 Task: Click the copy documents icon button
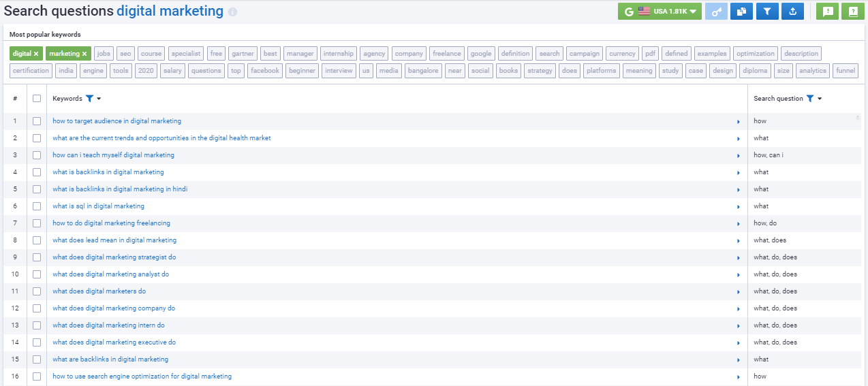point(741,12)
